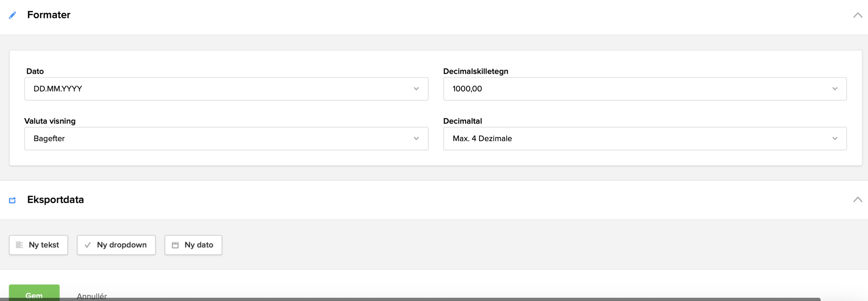Add a new dropdown field with Ny dropdown
Image resolution: width=868 pixels, height=301 pixels.
tap(116, 245)
